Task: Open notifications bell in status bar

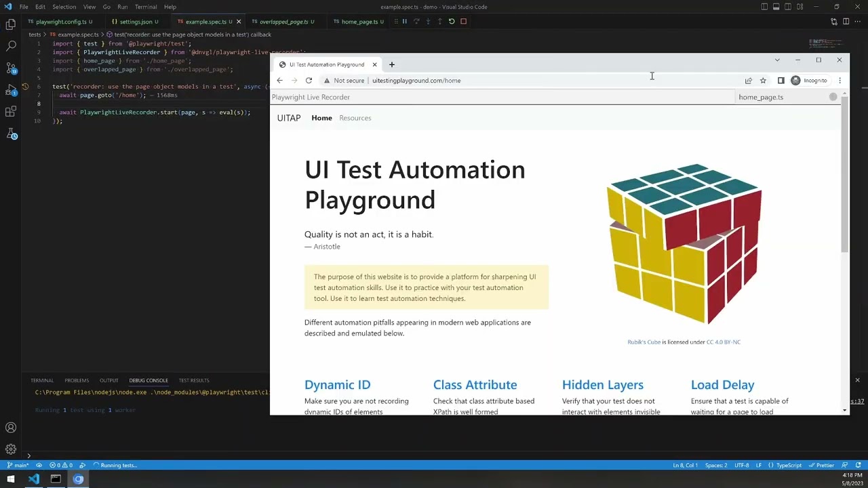Action: [x=858, y=465]
